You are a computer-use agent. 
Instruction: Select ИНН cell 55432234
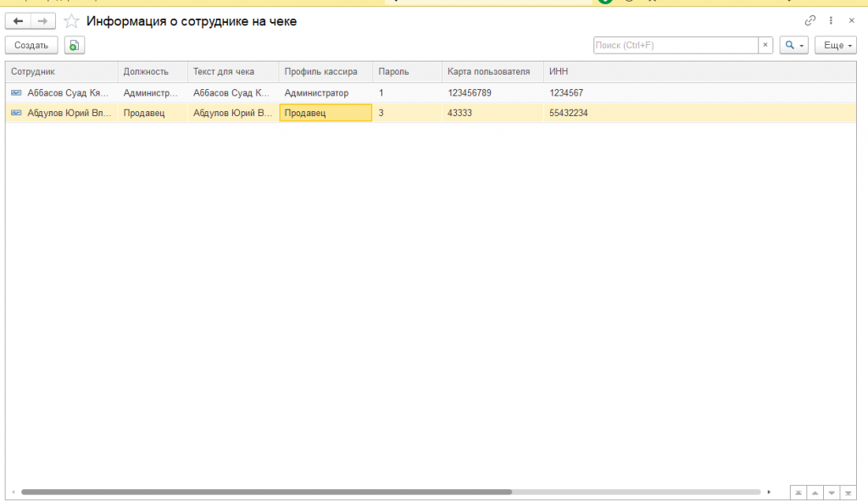pos(699,113)
